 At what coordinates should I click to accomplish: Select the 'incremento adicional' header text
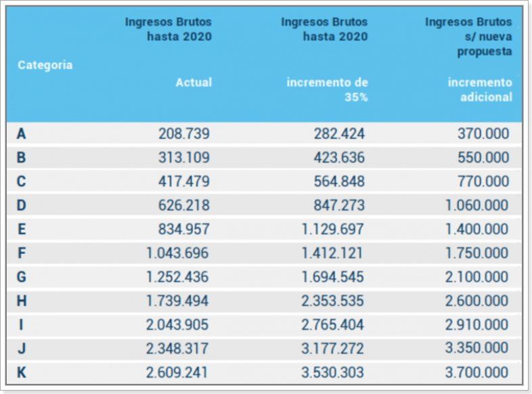pos(480,89)
